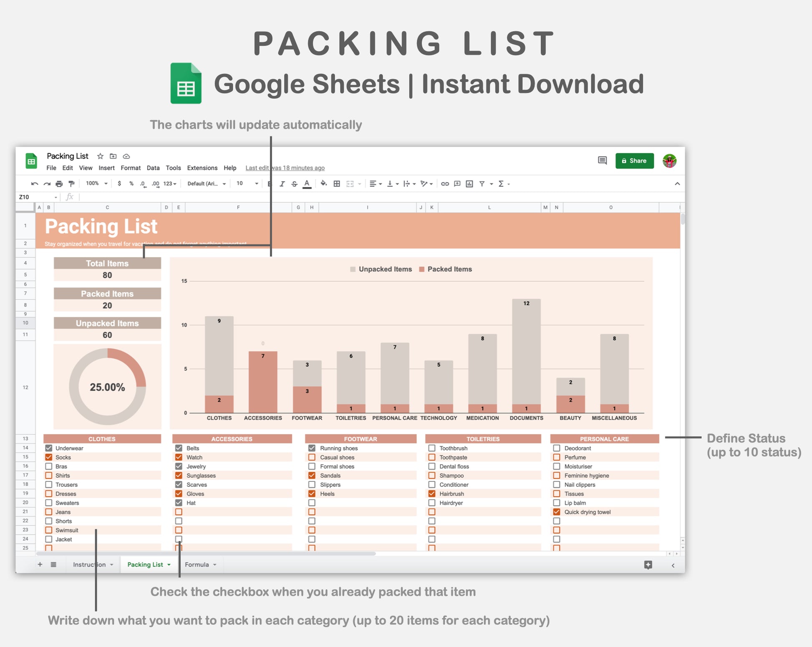Viewport: 812px width, 647px height.
Task: Click the Insert chart icon
Action: pyautogui.click(x=469, y=184)
